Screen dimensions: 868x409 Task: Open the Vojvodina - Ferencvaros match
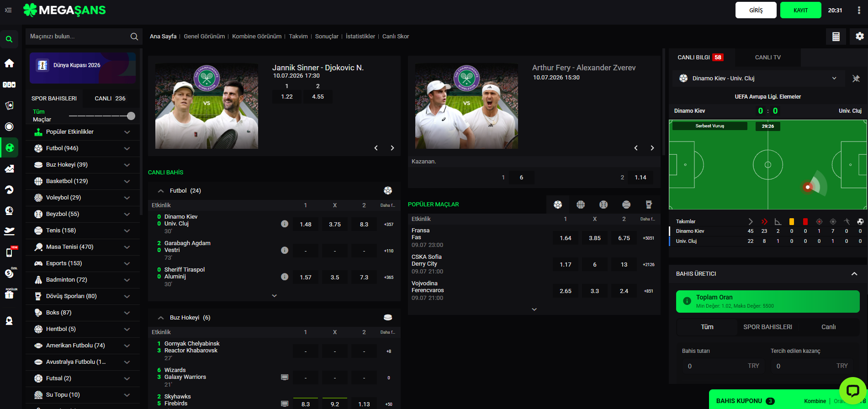point(428,287)
